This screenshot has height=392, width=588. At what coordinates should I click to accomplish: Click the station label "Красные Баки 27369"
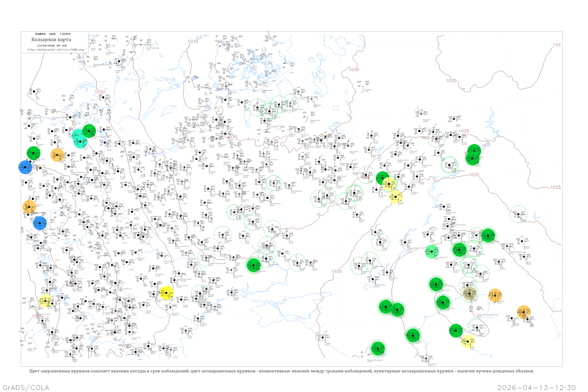coord(403,161)
